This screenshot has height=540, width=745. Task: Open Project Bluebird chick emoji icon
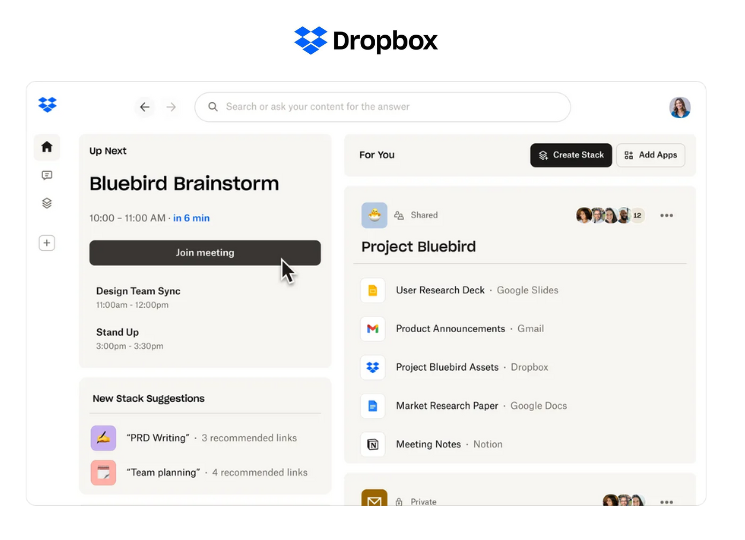click(x=374, y=215)
